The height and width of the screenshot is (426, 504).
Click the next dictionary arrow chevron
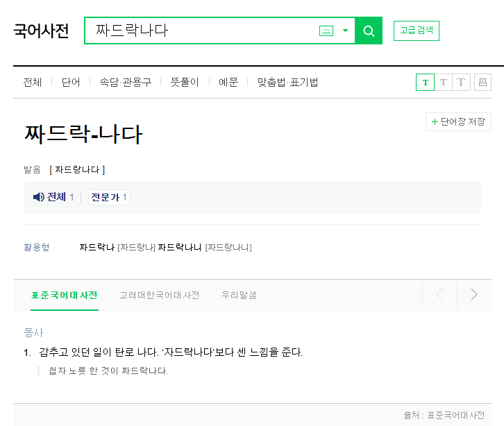(474, 295)
